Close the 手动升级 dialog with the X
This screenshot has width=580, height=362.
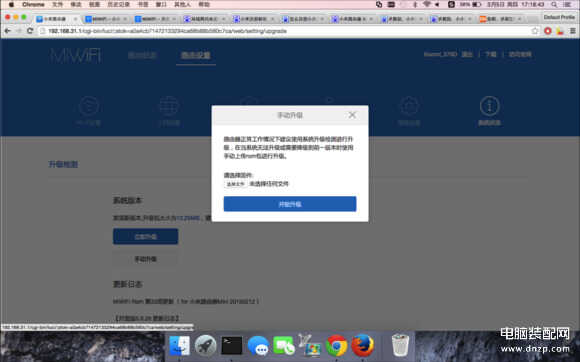(x=352, y=115)
